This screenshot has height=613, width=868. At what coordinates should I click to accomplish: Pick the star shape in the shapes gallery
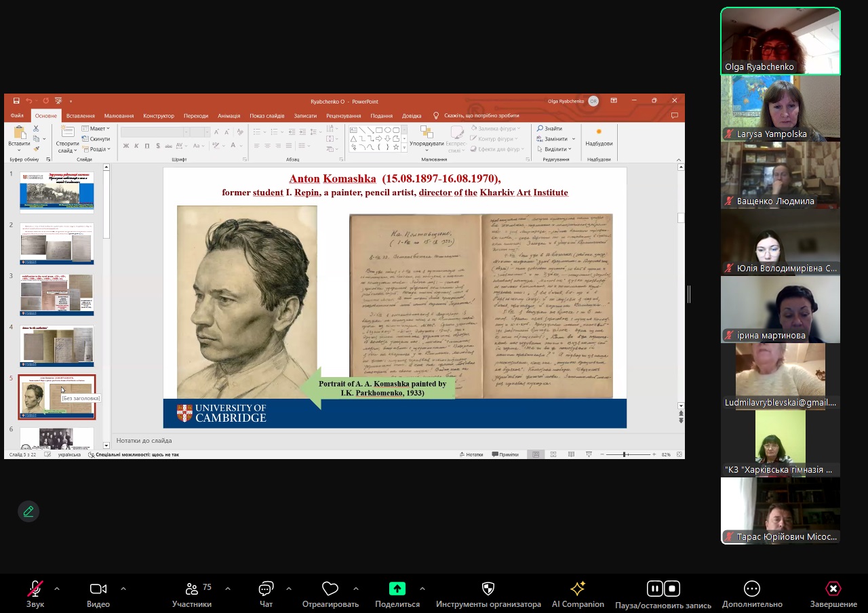(396, 147)
